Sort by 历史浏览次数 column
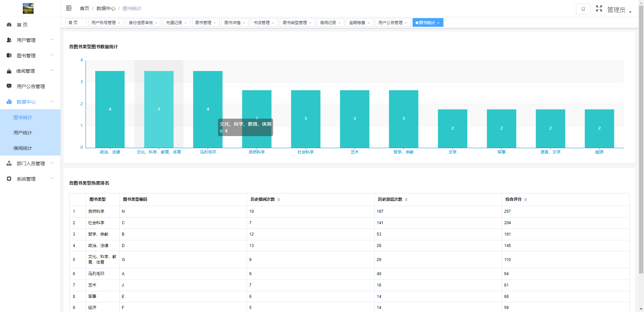 pyautogui.click(x=406, y=199)
